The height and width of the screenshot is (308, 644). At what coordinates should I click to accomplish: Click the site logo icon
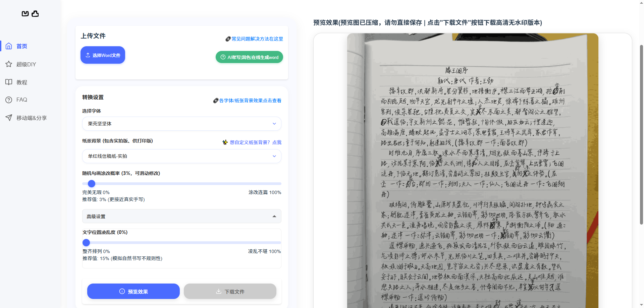tap(30, 14)
